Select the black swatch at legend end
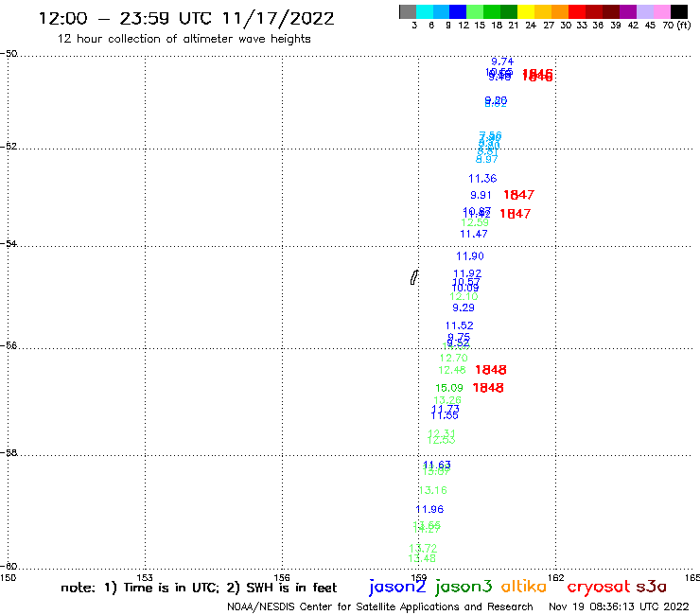The width and height of the screenshot is (700, 615). click(679, 11)
